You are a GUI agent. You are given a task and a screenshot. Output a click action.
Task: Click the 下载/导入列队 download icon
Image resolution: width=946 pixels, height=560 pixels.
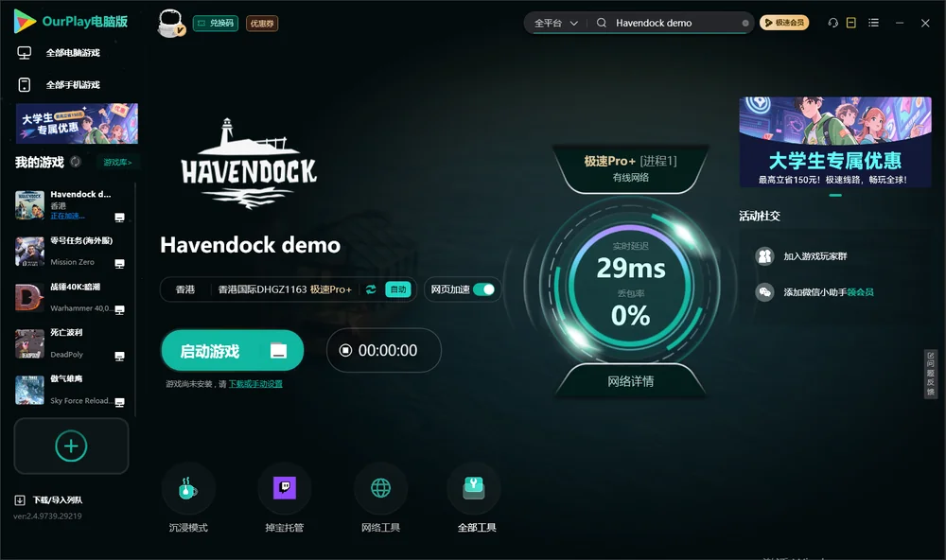pyautogui.click(x=20, y=500)
